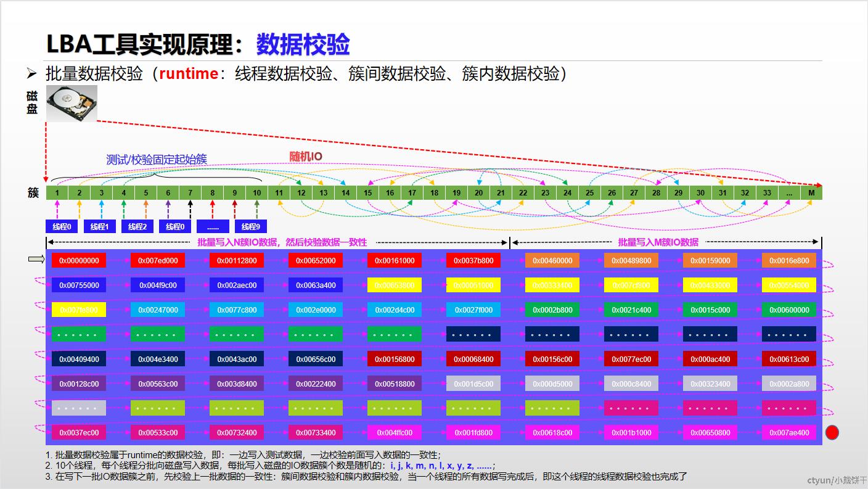Click the 线程9 thread box
This screenshot has width=868, height=489.
pyautogui.click(x=250, y=226)
